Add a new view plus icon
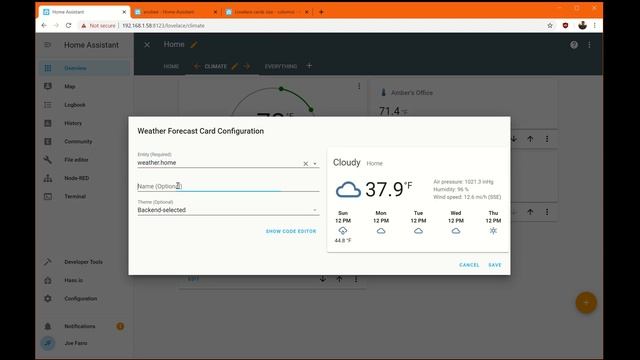 309,66
